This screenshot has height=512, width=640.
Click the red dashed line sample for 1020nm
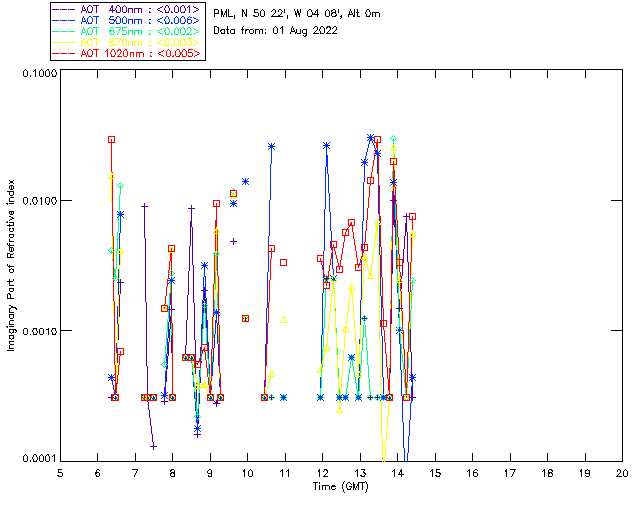pos(64,53)
